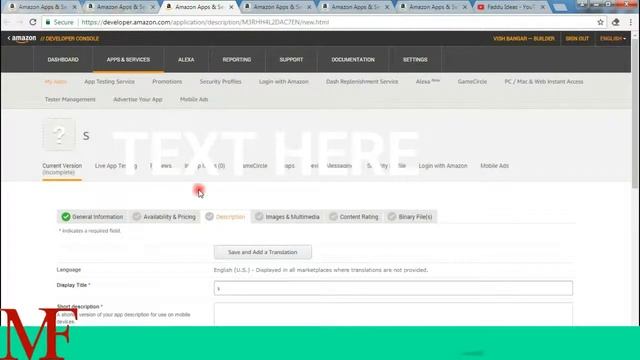Viewport: 640px width, 360px height.
Task: Click the check circle beside Binary File(s)
Action: 392,216
